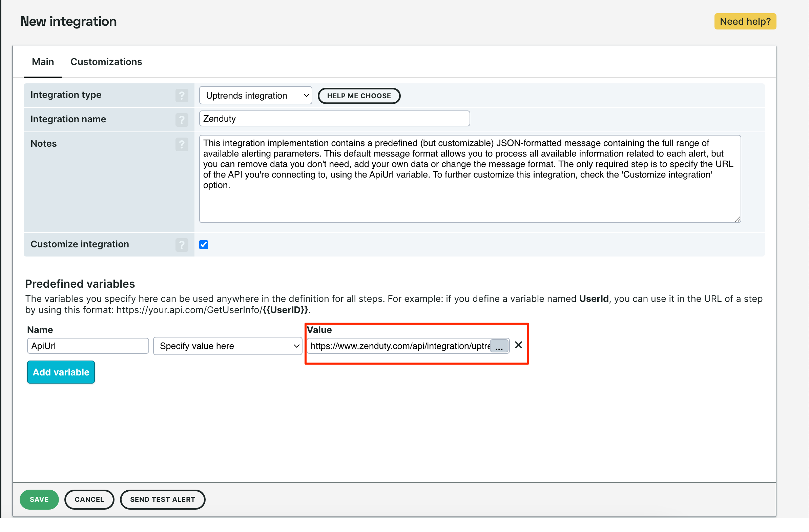Click help icon beside Notes label

coord(182,144)
